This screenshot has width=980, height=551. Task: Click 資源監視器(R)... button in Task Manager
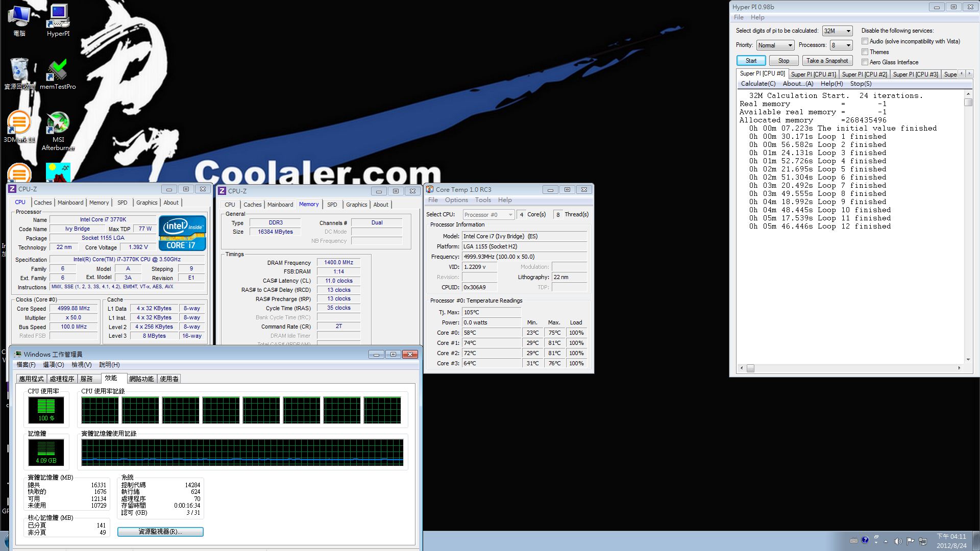[x=160, y=532]
